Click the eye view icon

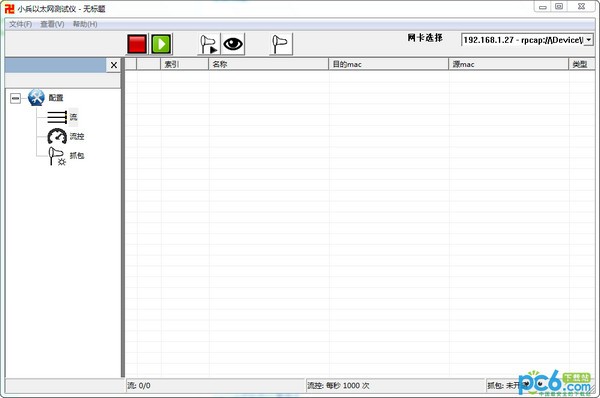(x=233, y=44)
